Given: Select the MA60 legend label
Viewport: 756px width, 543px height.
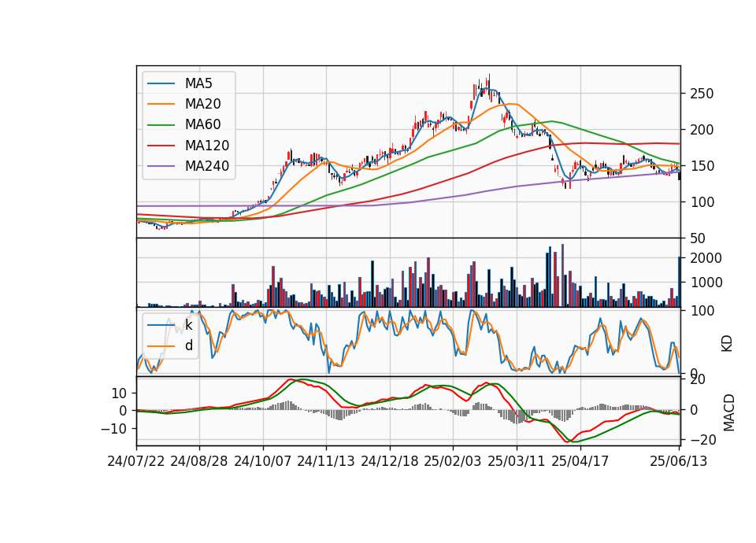Looking at the screenshot, I should click(202, 124).
